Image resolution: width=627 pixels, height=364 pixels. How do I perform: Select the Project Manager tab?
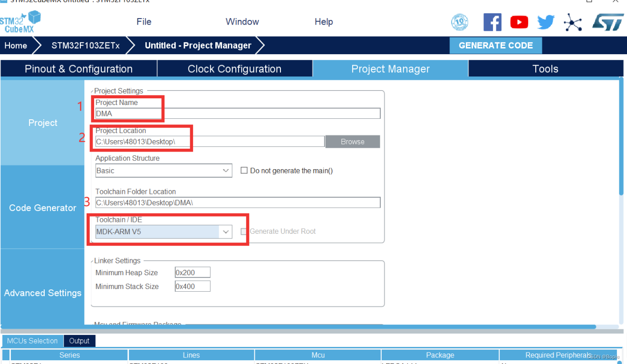(x=390, y=69)
